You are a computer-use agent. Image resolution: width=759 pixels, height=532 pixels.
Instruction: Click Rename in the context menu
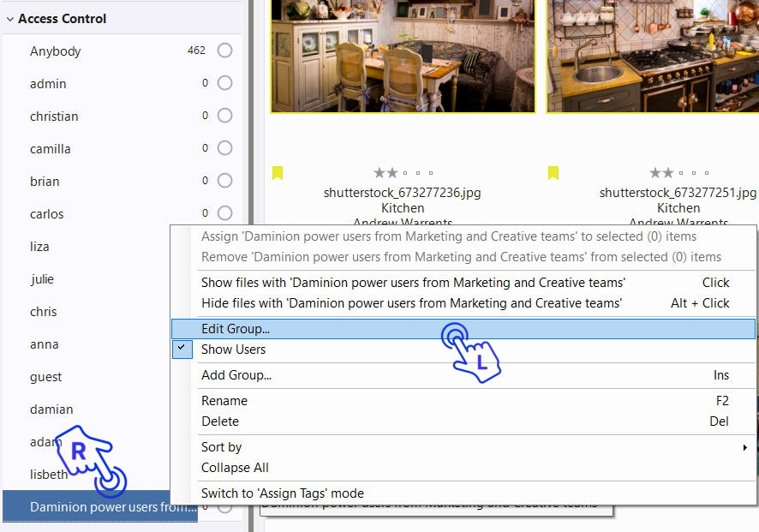coord(224,401)
